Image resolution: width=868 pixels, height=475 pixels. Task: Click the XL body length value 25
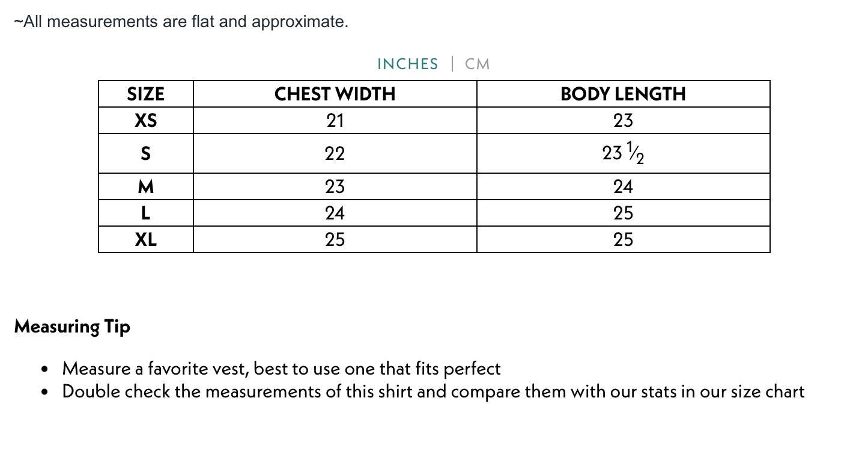click(623, 240)
